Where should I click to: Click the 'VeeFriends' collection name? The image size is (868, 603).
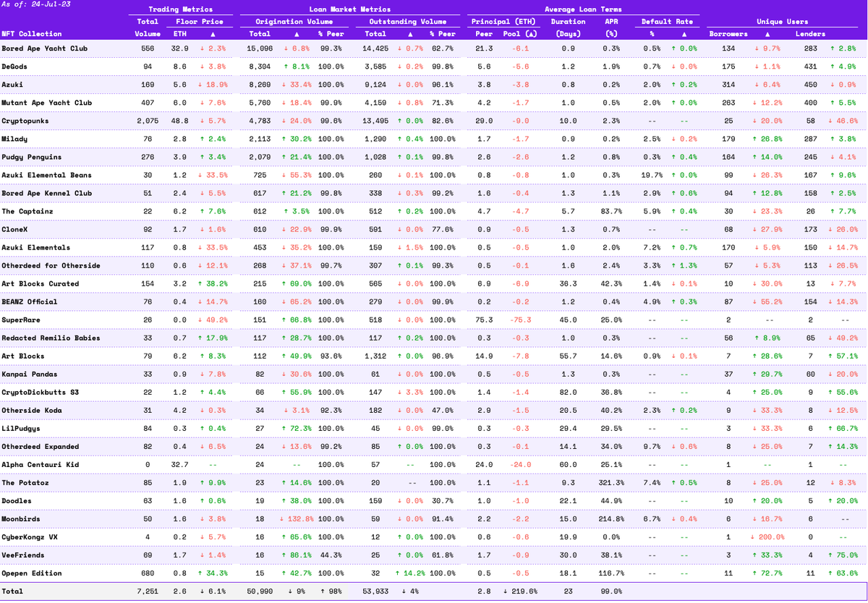click(23, 555)
